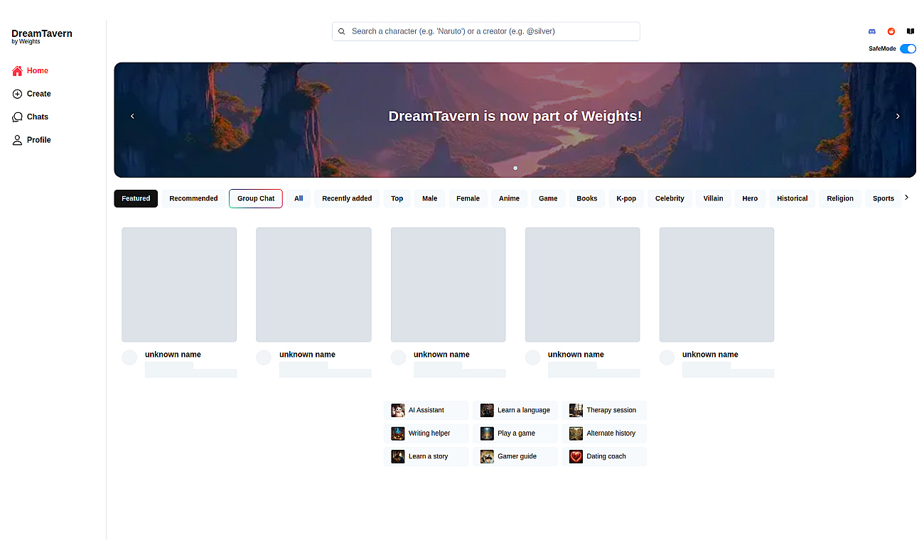Open the Writing helper shortcut
The height and width of the screenshot is (560, 924).
click(x=426, y=434)
